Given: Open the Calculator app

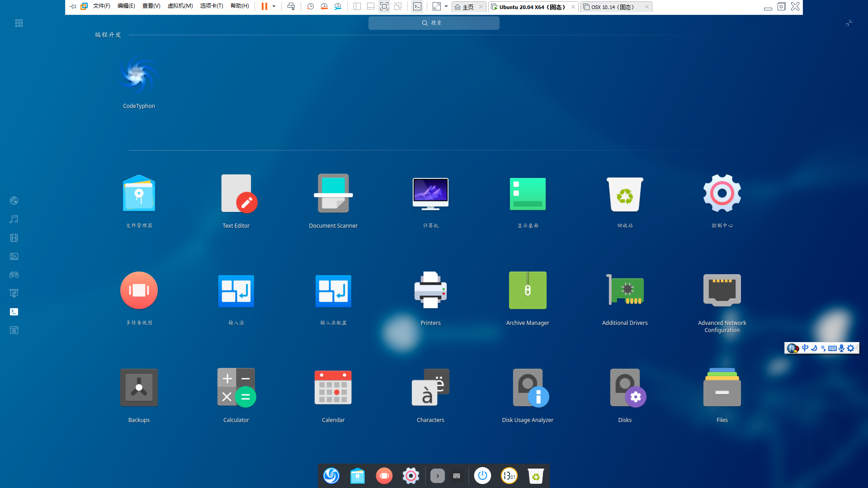Looking at the screenshot, I should (236, 388).
